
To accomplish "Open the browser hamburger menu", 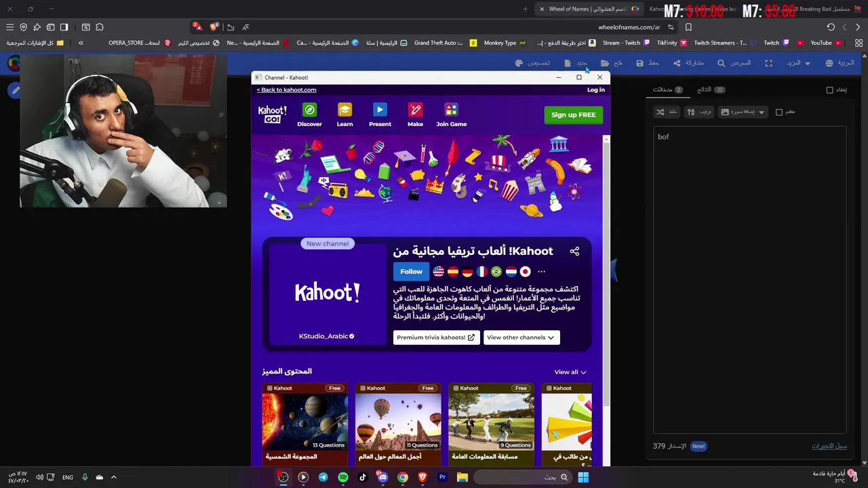I will tap(9, 27).
